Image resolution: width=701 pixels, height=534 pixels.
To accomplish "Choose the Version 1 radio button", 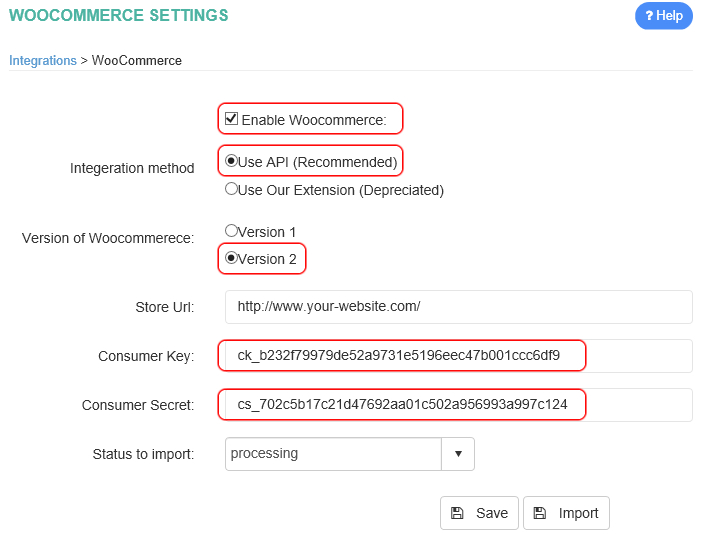I will coord(231,231).
